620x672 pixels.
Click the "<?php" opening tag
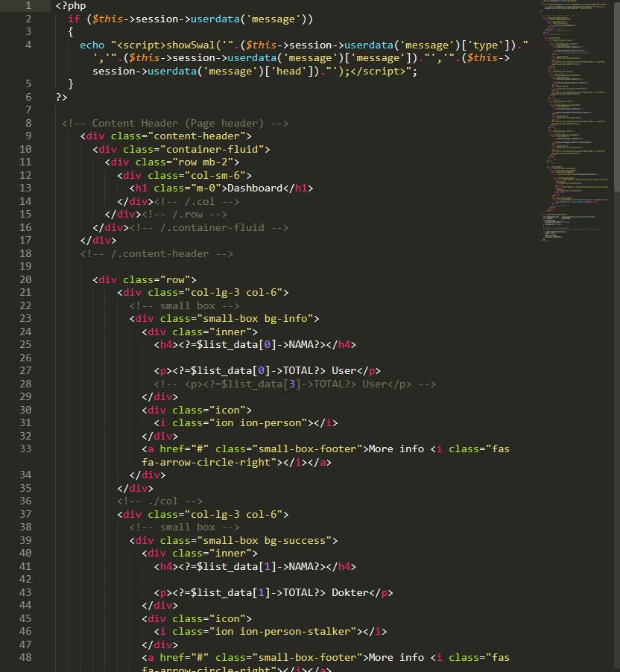71,5
